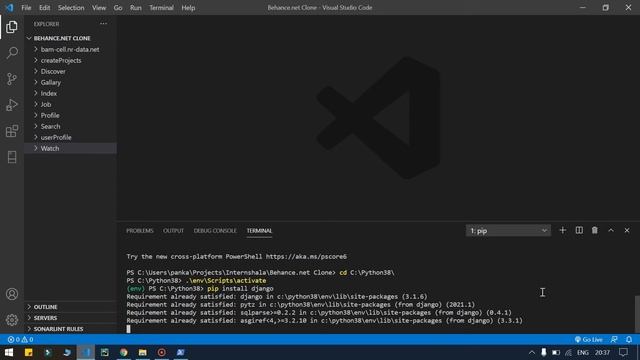Image resolution: width=640 pixels, height=360 pixels.
Task: Open Run and Debug view
Action: pos(12,105)
